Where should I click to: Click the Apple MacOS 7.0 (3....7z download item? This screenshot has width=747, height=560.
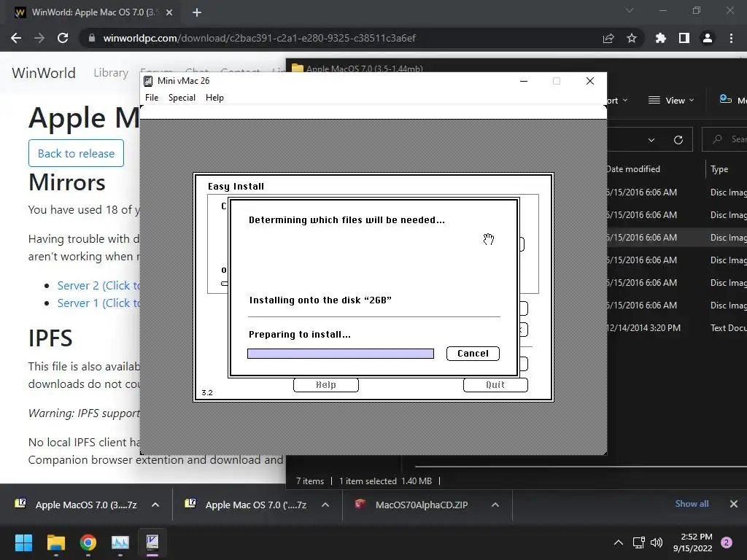[x=76, y=505]
